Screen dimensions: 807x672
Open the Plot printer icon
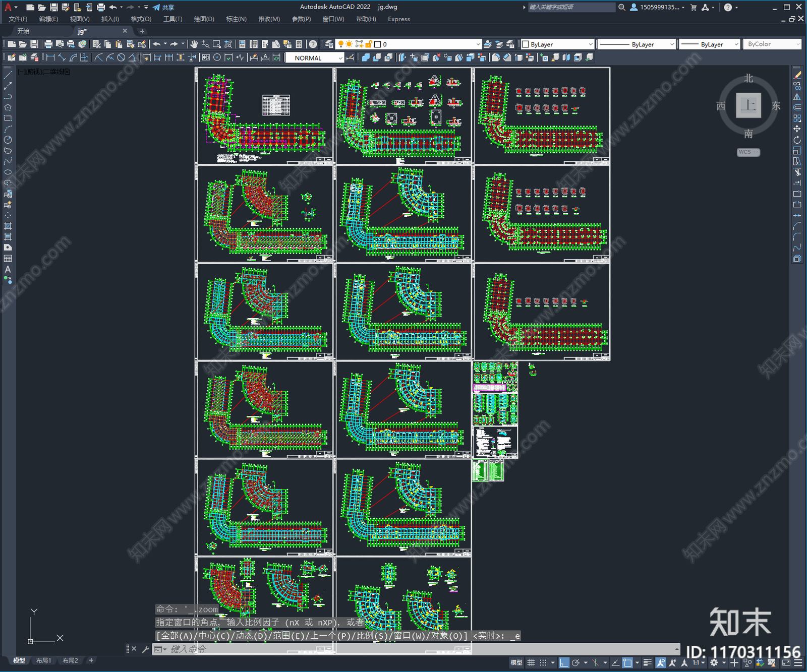pos(48,44)
